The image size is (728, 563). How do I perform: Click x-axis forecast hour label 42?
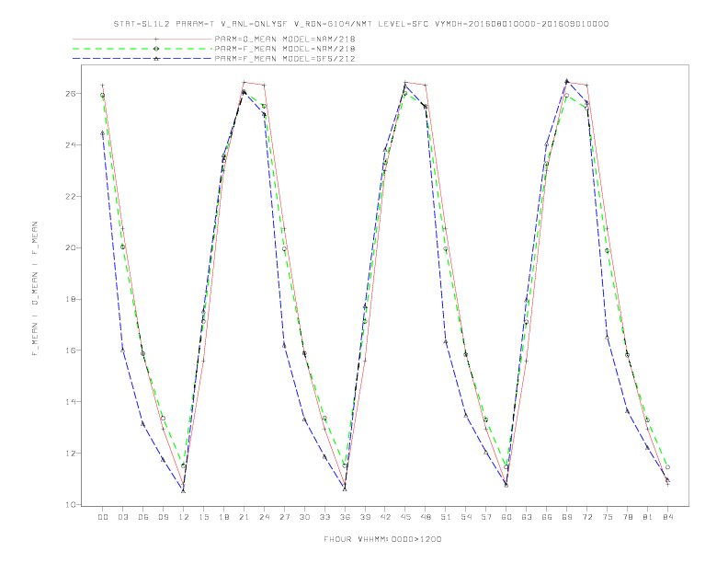pyautogui.click(x=385, y=517)
